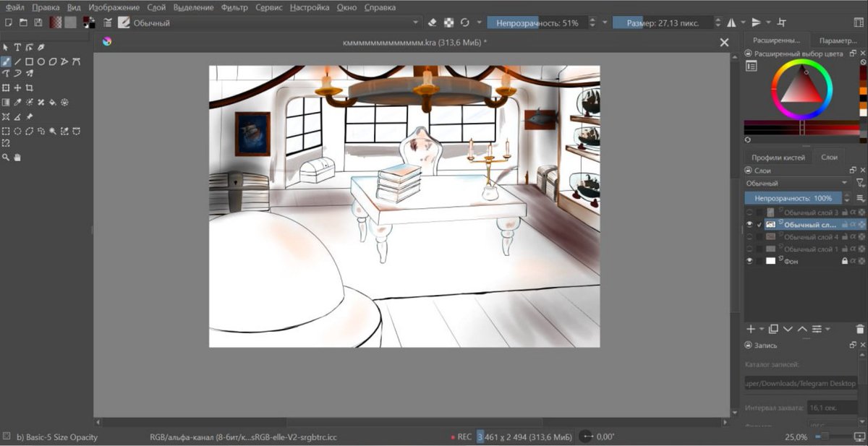Activate the Eraser mode icon
This screenshot has width=868, height=446.
(x=433, y=23)
